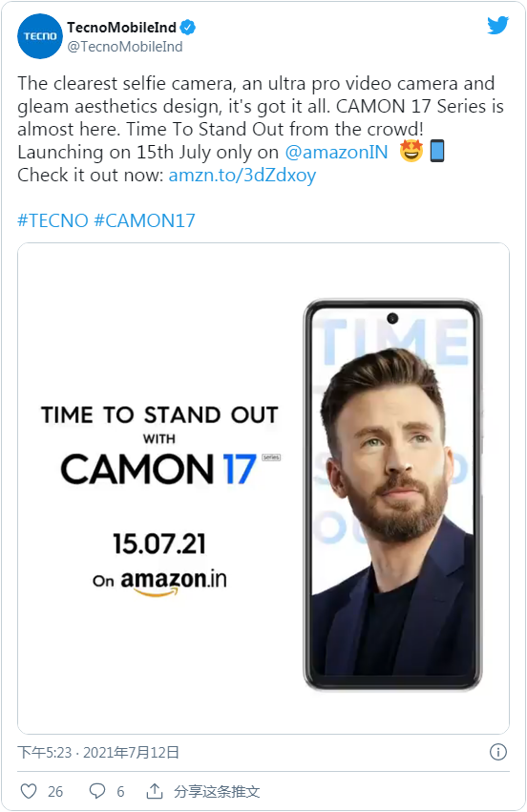The height and width of the screenshot is (812, 527).
Task: Click the reply speech bubble icon
Action: click(97, 791)
